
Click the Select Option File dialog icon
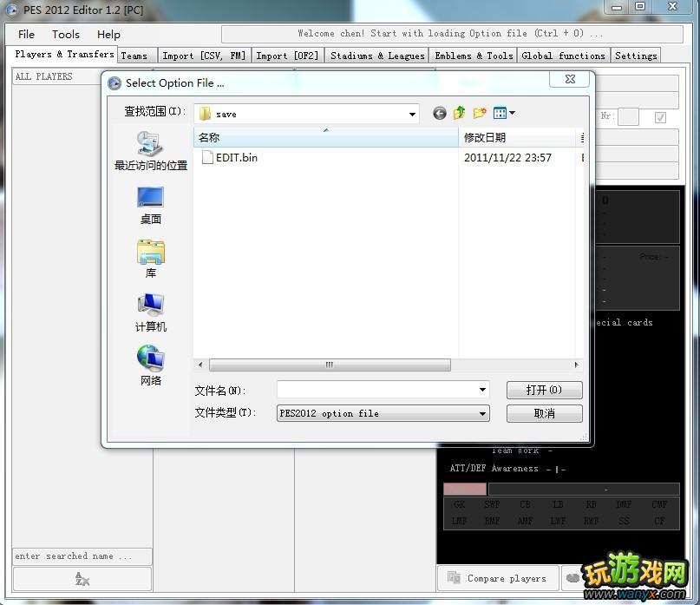pos(114,83)
